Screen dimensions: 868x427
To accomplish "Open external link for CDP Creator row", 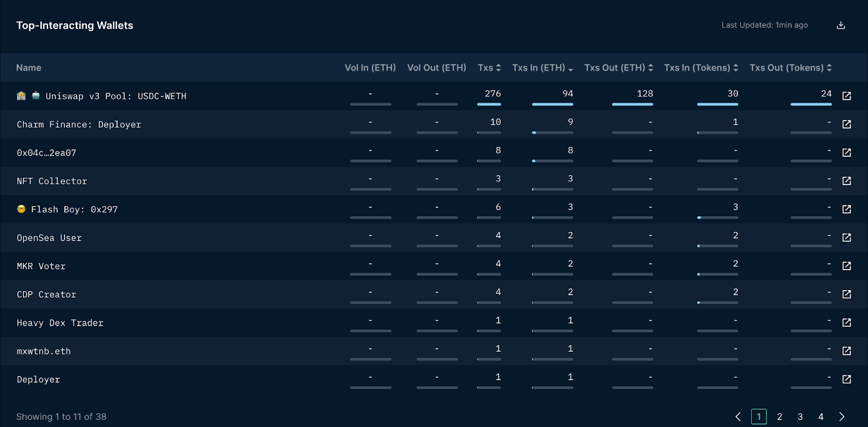I will pos(846,294).
